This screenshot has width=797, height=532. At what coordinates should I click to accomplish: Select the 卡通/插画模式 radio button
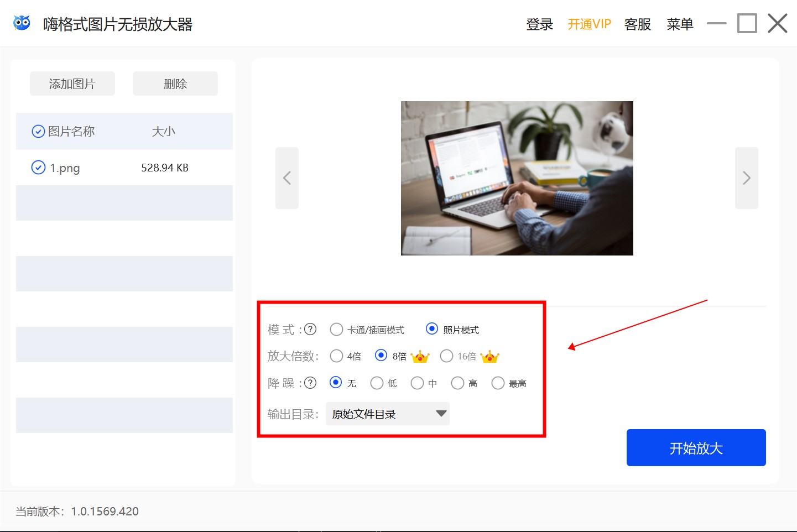[336, 330]
